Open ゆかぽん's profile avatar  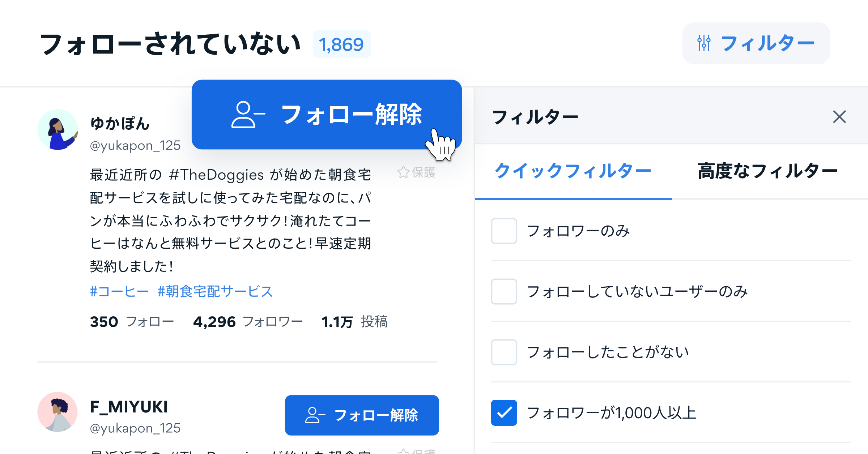58,129
